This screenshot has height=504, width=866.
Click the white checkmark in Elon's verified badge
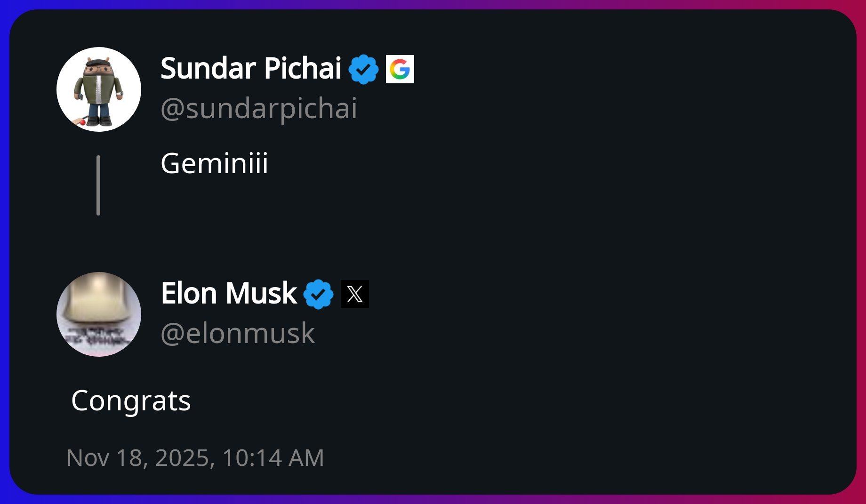click(319, 295)
